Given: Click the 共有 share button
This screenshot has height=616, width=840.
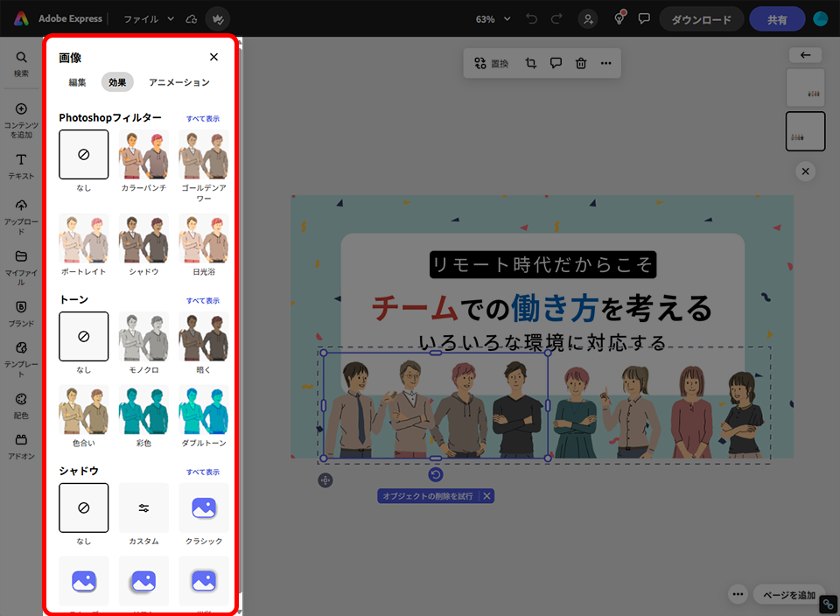Looking at the screenshot, I should tap(776, 19).
